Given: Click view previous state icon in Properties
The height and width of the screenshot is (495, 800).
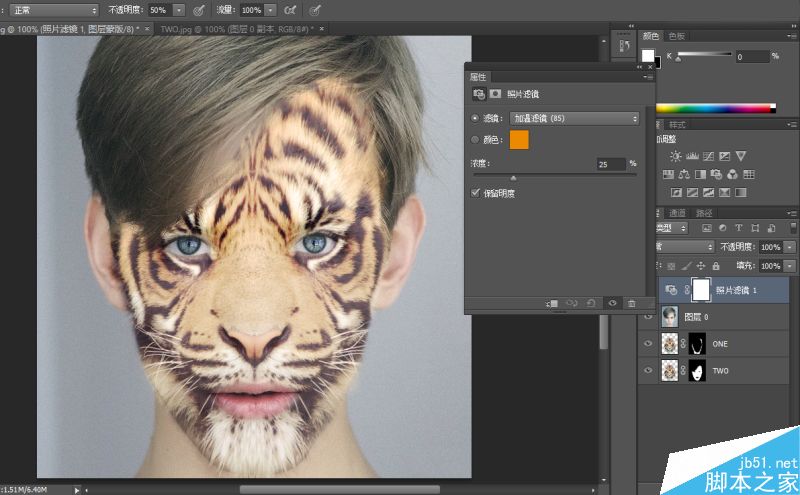Looking at the screenshot, I should pyautogui.click(x=572, y=304).
